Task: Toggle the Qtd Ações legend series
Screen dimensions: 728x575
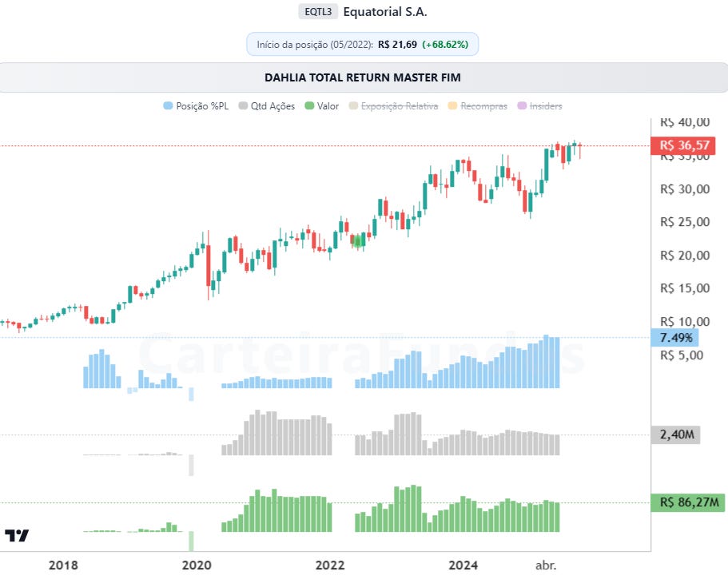Action: pos(266,106)
